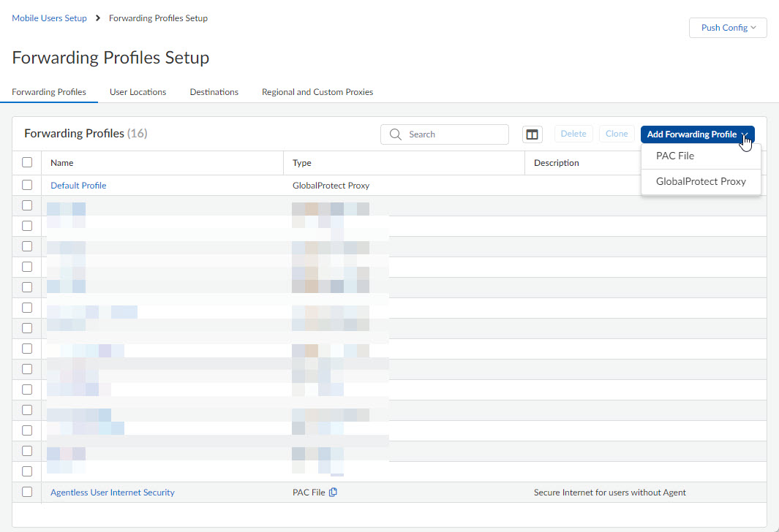Viewport: 779px width, 532px height.
Task: Click the breadcrumb arrow separator icon
Action: (x=98, y=18)
